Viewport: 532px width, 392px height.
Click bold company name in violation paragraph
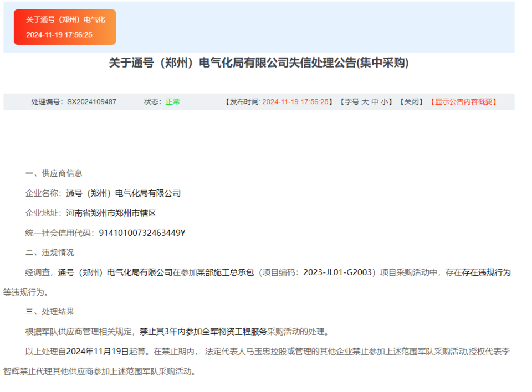[115, 272]
